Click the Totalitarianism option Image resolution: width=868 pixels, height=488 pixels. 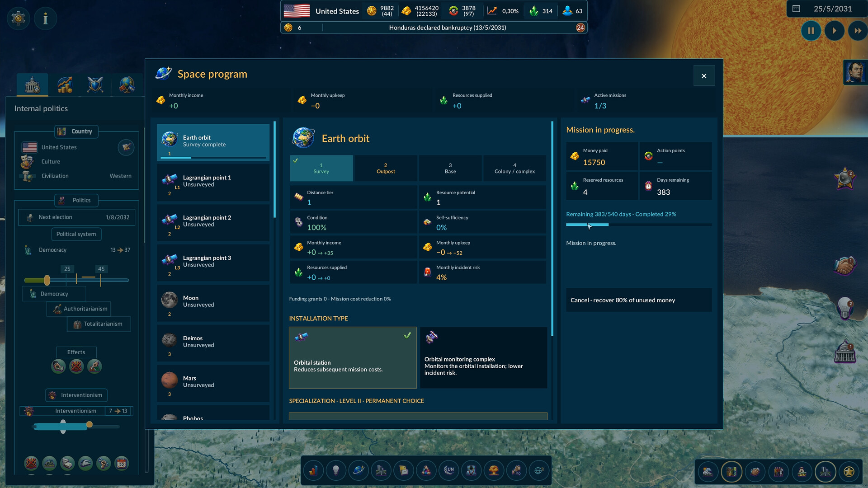tap(99, 324)
